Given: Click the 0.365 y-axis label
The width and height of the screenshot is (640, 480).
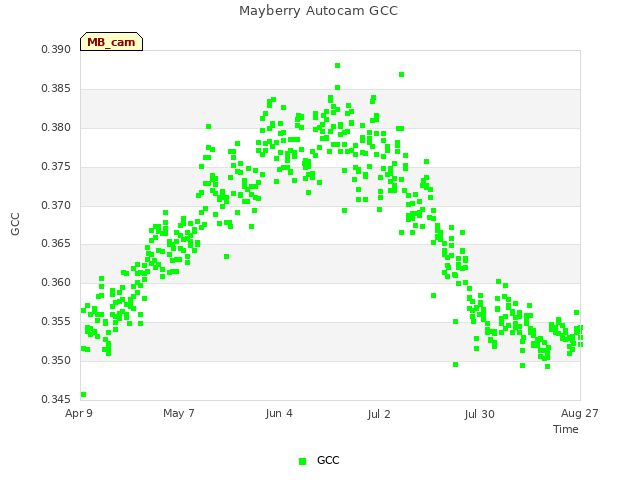Looking at the screenshot, I should 56,244.
